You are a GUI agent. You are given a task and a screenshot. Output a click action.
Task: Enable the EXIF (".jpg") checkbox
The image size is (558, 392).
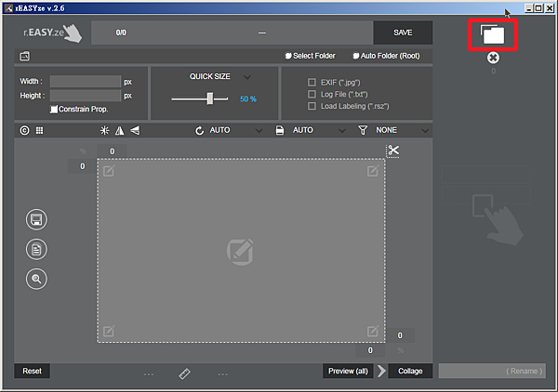point(312,83)
